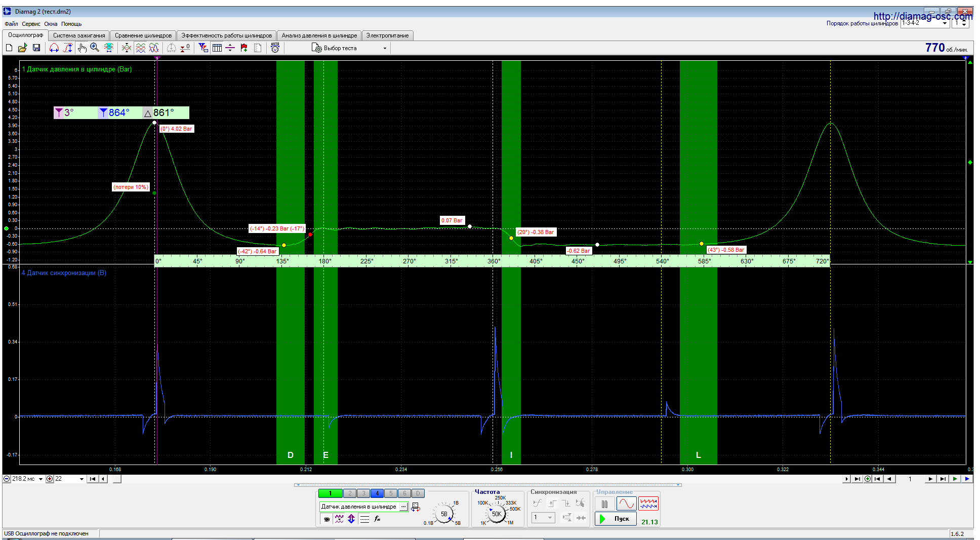
Task: Switch to Электропитание tab
Action: point(387,35)
